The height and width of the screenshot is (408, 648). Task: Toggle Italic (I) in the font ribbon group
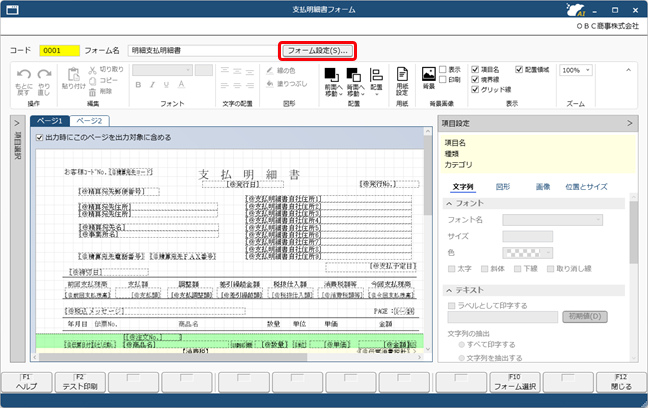click(x=152, y=85)
